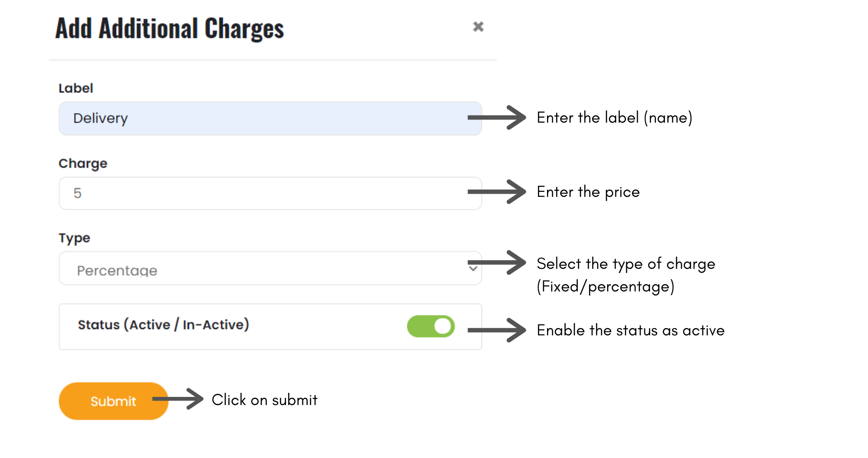Click the Label field caption

[x=76, y=88]
